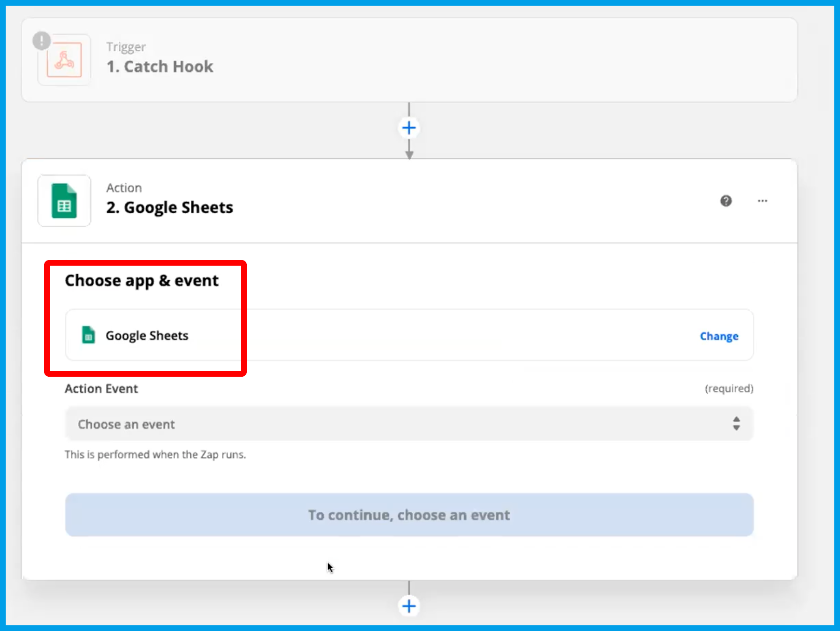Open the three-dot more options menu
The width and height of the screenshot is (840, 631).
click(x=762, y=201)
